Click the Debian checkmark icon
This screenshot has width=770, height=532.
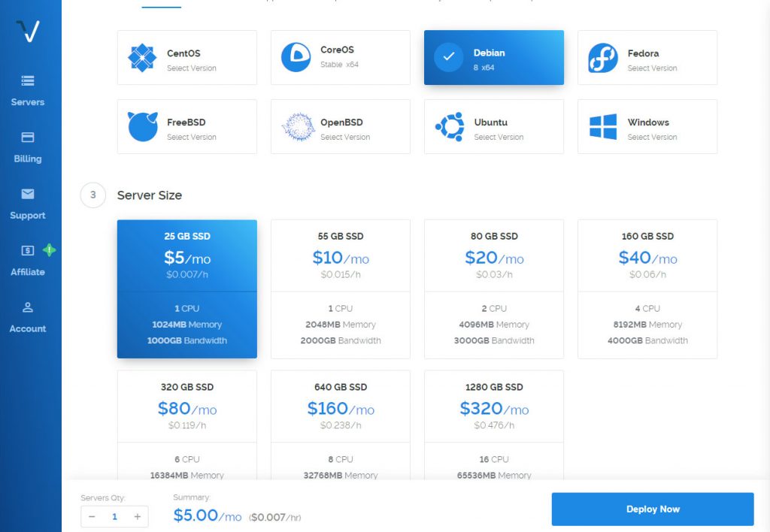(x=448, y=57)
